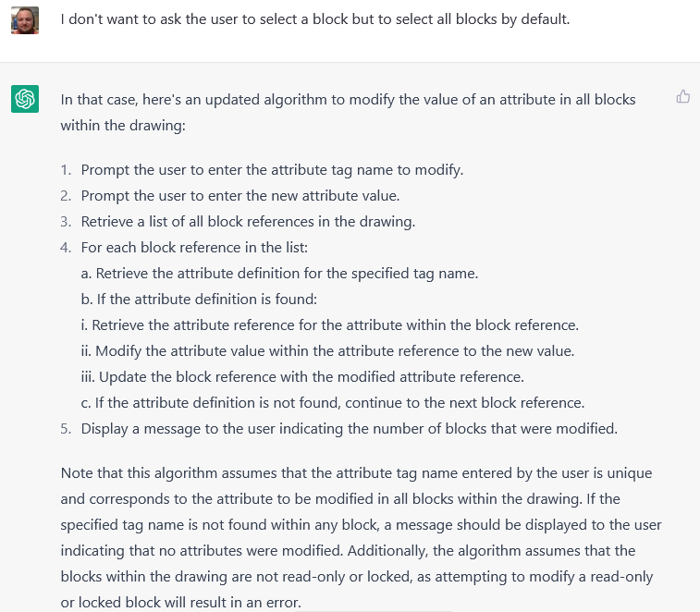Click the green ChatGPT logo avatar
Screen dimensions: 700x612
[x=25, y=99]
